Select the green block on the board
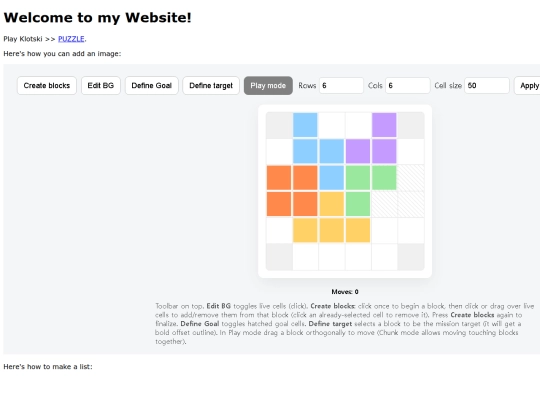Screen dimensions: 540x405 (x=358, y=178)
